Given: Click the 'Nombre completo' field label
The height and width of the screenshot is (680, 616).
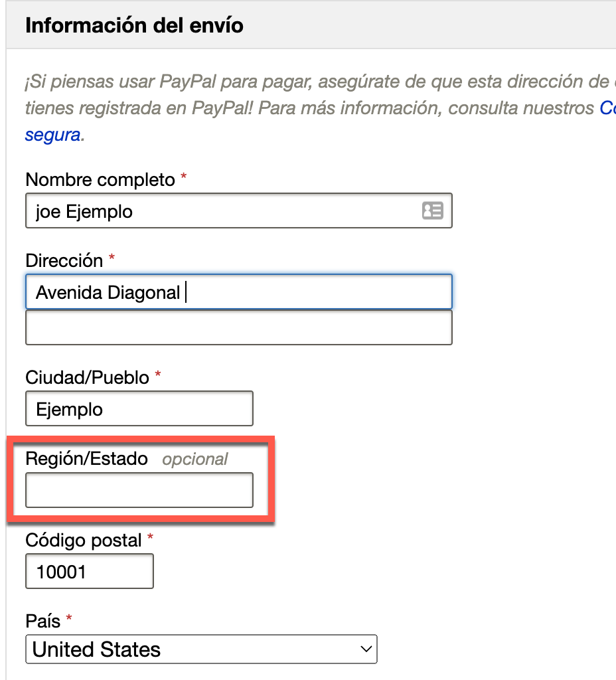Looking at the screenshot, I should point(100,179).
